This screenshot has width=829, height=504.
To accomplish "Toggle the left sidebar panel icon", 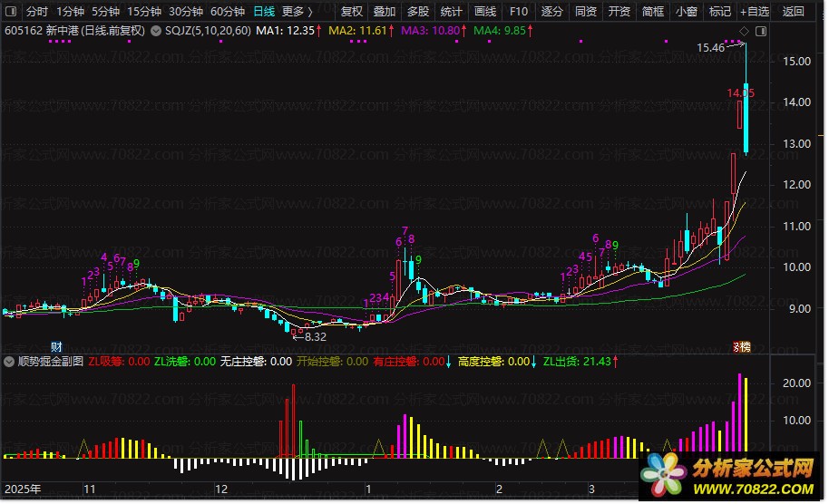I will [x=10, y=11].
